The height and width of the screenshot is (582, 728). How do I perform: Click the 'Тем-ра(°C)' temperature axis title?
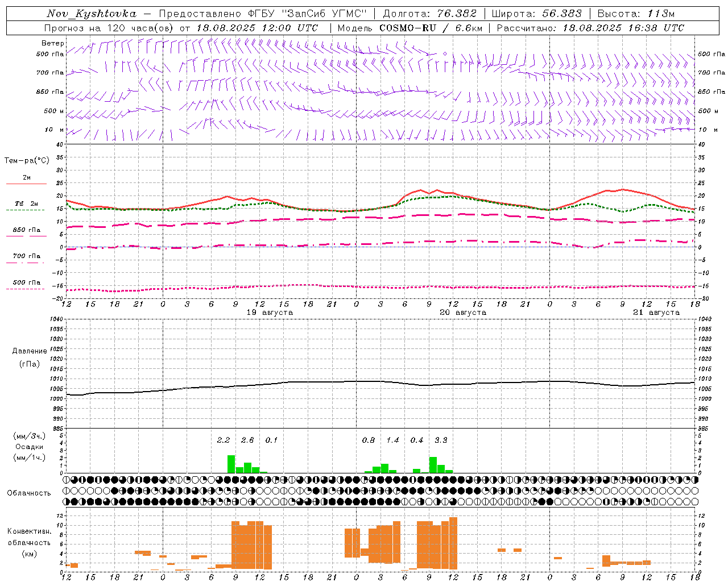click(27, 161)
